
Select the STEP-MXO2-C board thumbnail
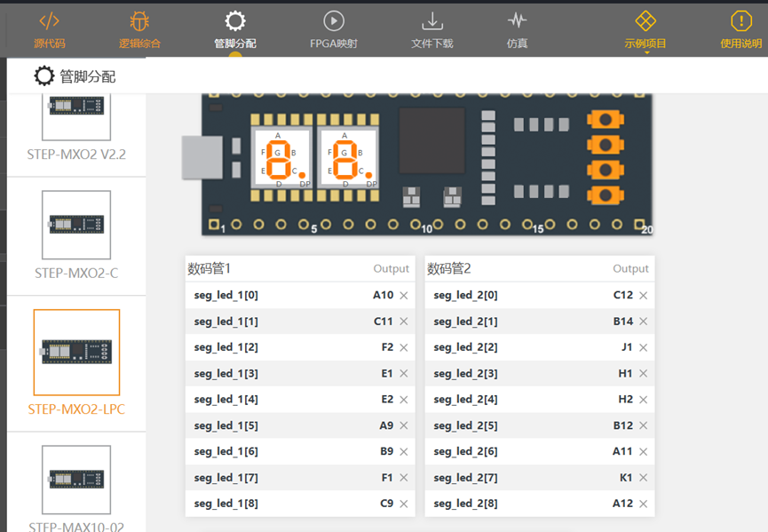[76, 225]
